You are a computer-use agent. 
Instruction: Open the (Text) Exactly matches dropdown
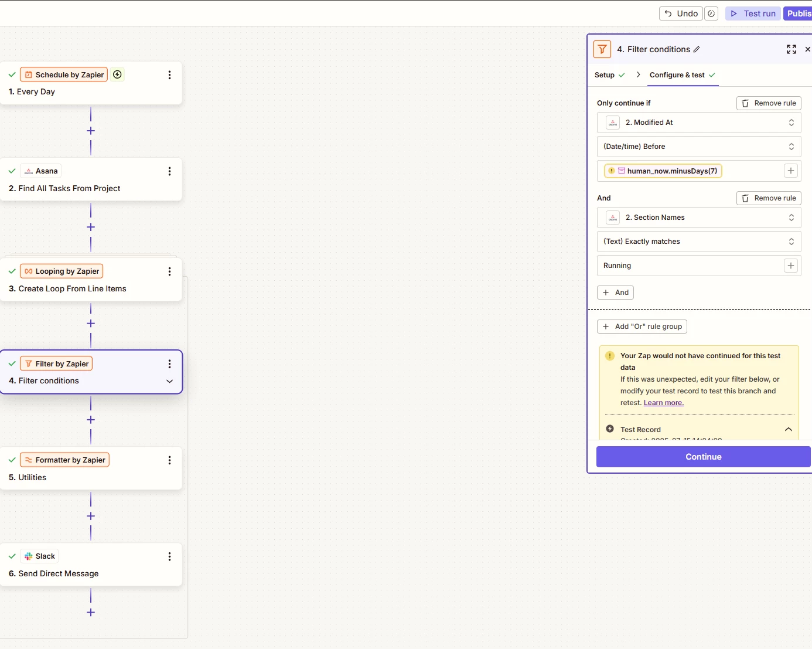pyautogui.click(x=699, y=242)
